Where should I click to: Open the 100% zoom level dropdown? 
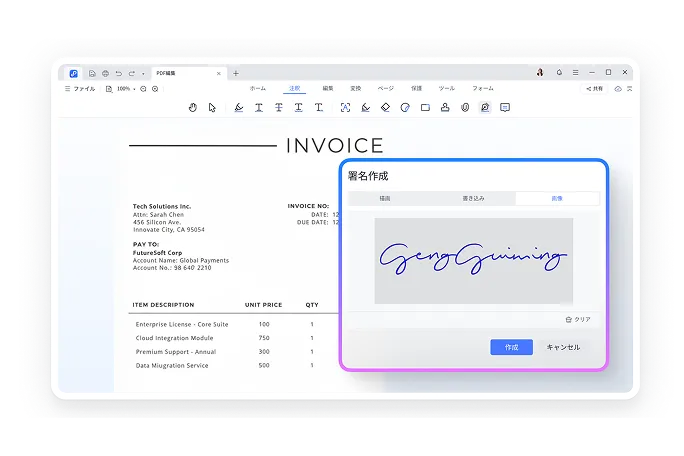pyautogui.click(x=126, y=89)
